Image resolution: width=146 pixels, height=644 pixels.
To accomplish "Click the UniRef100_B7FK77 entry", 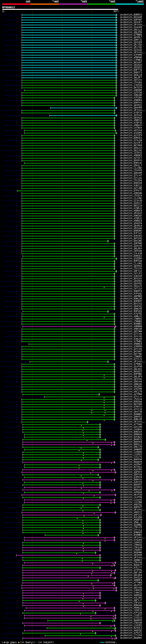I will [x=131, y=191].
